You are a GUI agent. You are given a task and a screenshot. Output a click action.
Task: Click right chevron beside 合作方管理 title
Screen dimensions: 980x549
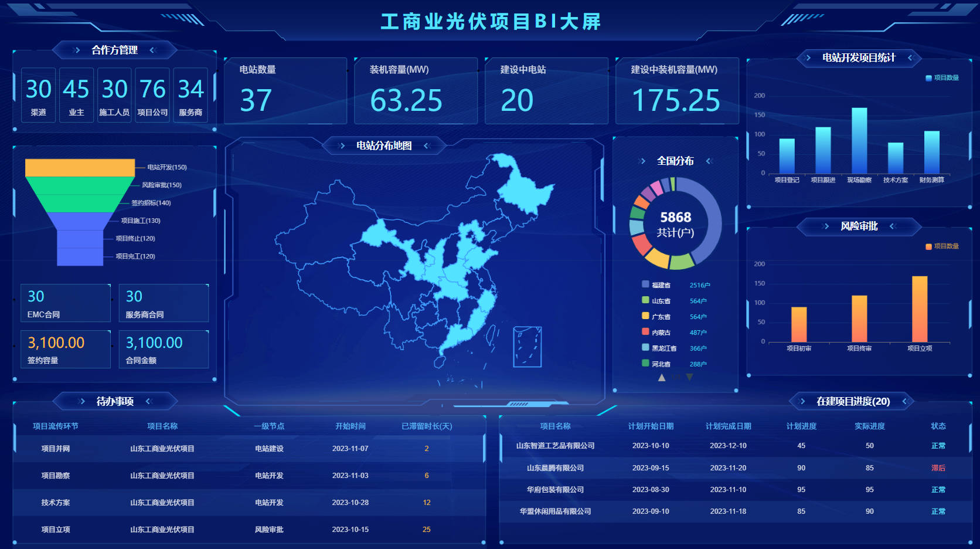click(x=77, y=50)
